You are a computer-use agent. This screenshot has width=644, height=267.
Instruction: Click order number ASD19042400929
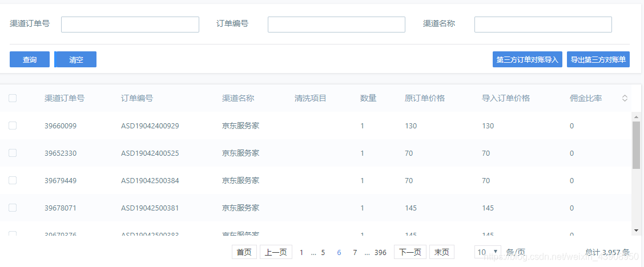[150, 126]
